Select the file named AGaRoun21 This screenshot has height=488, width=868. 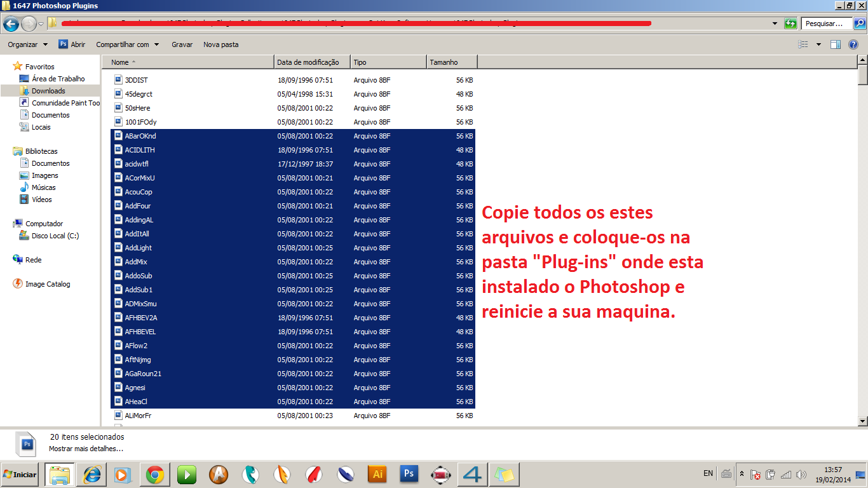click(143, 374)
